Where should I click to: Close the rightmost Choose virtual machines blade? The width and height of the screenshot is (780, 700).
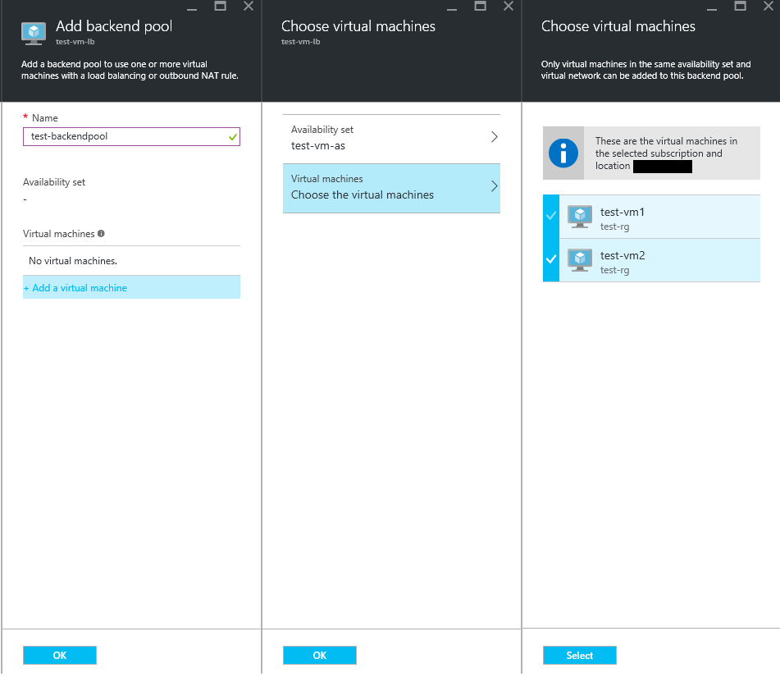coord(769,7)
